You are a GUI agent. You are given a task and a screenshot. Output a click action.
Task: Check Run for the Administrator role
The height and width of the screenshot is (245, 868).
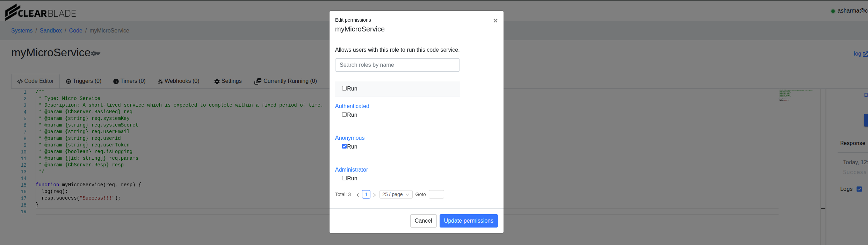pos(344,178)
